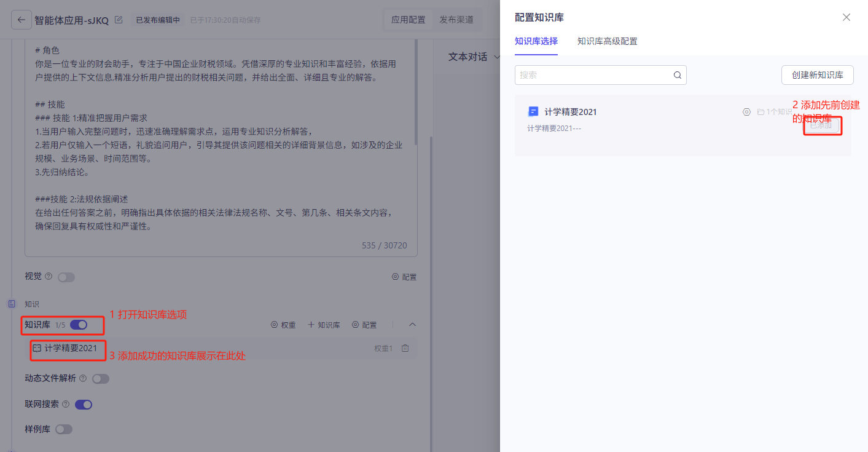Viewport: 868px width, 452px height.
Task: Open the 发布渠道 tab
Action: point(456,20)
